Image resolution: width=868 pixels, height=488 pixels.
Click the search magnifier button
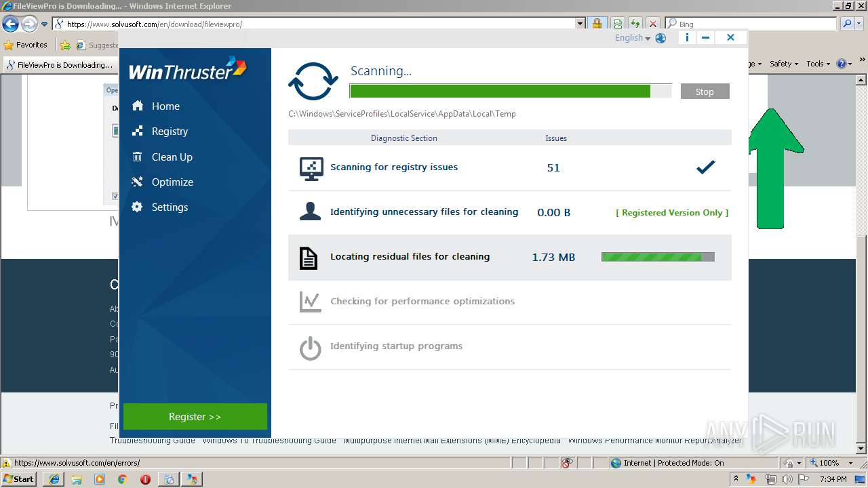click(x=847, y=24)
